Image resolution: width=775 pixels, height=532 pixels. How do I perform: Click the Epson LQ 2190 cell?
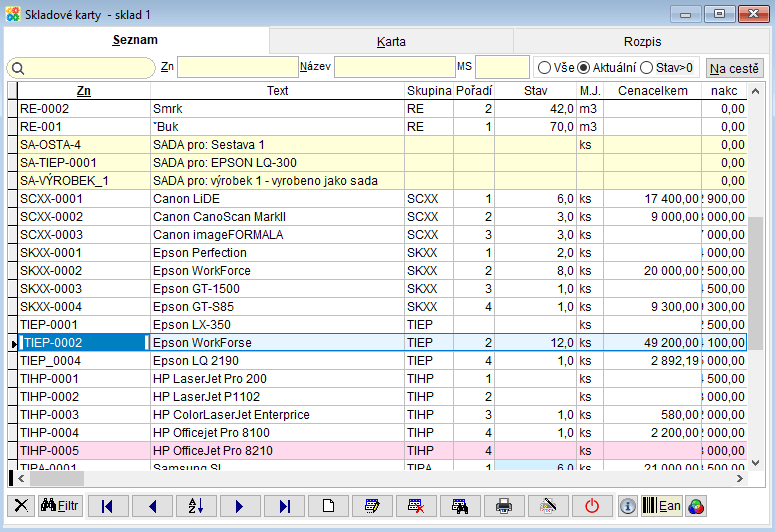coord(277,360)
